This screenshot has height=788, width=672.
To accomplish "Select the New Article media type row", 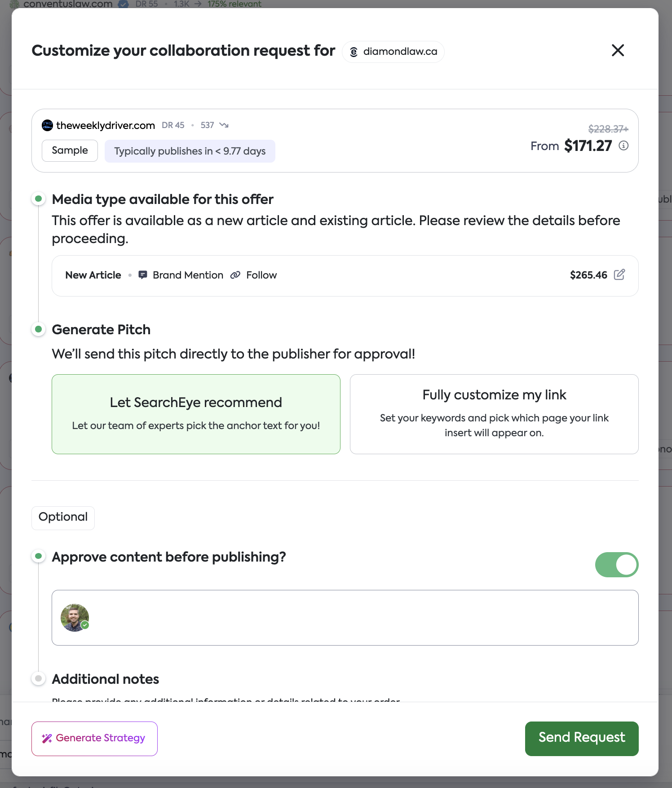I will coord(314,275).
